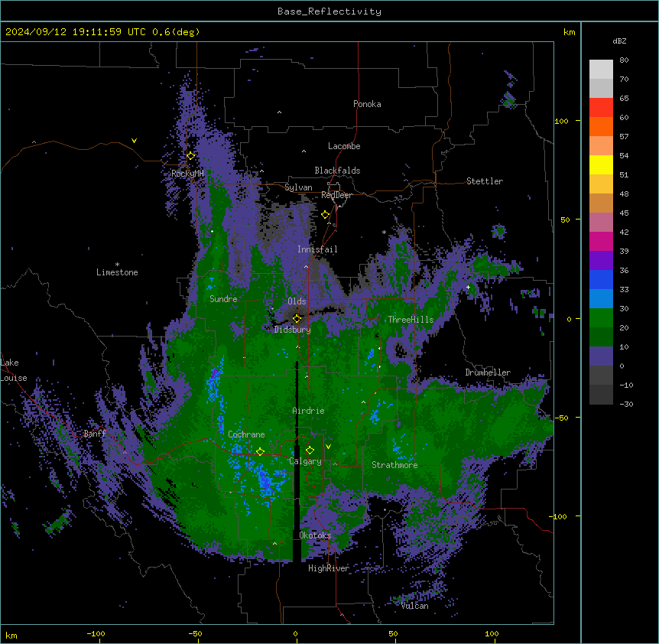Click the -50 tick label on bottom axis
The height and width of the screenshot is (644, 659).
195,633
